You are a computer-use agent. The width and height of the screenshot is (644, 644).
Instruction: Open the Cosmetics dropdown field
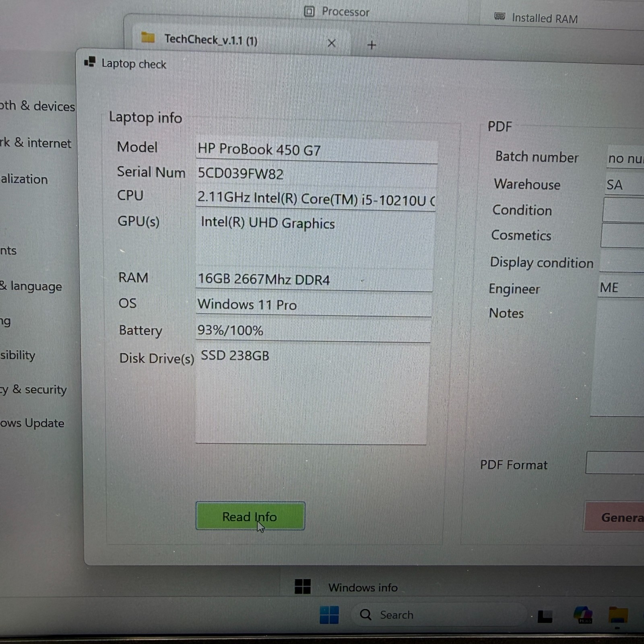click(622, 235)
